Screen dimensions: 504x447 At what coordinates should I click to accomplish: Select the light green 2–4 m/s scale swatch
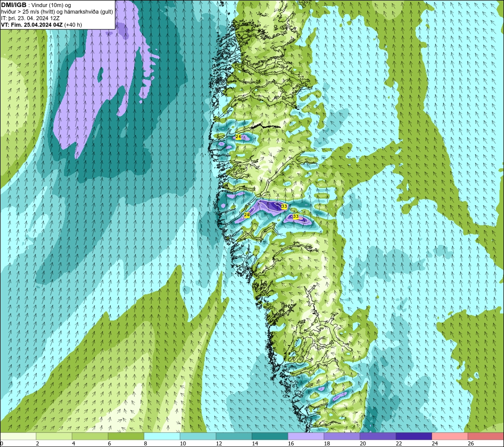click(54, 436)
